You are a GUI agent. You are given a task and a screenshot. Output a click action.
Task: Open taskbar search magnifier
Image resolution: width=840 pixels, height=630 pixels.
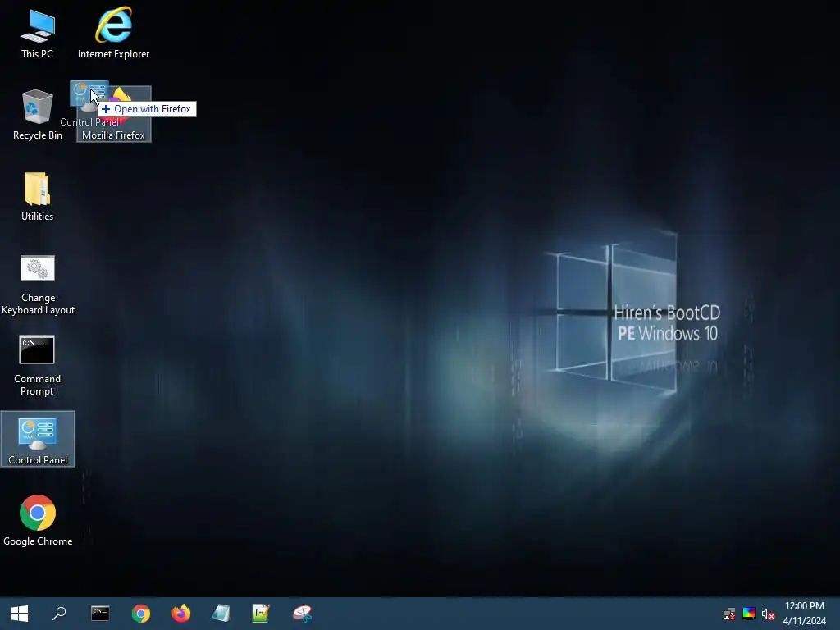tap(59, 614)
